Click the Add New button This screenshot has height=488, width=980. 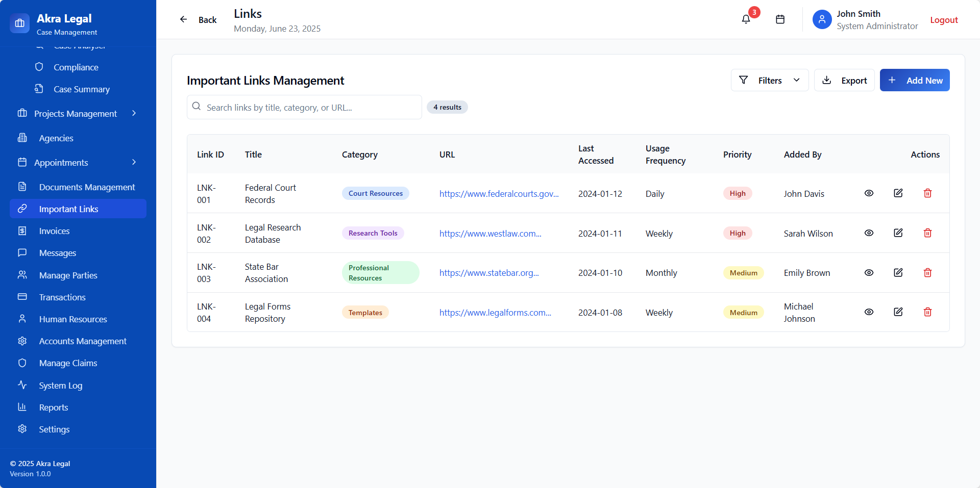click(x=915, y=80)
